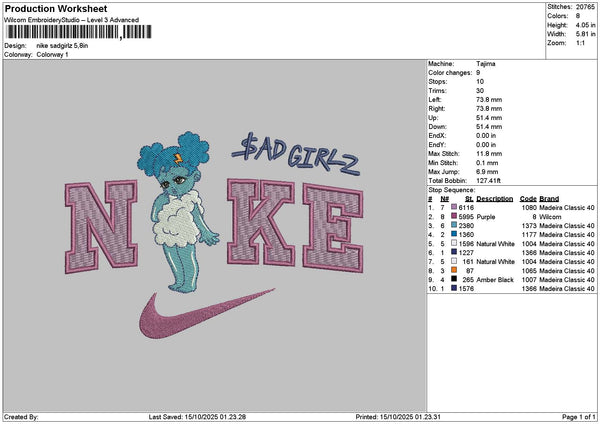Select the Machine value 'Tajima'
The height and width of the screenshot is (424, 600).
486,64
